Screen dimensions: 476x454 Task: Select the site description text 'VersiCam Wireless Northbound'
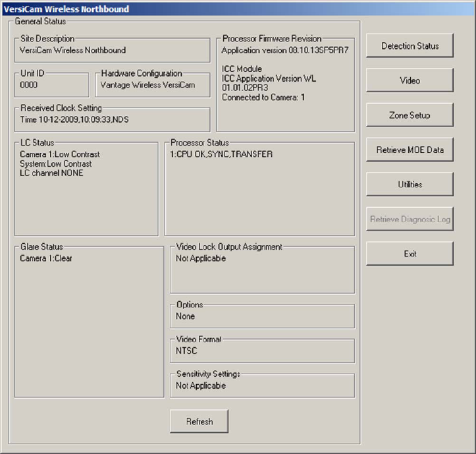[x=72, y=50]
